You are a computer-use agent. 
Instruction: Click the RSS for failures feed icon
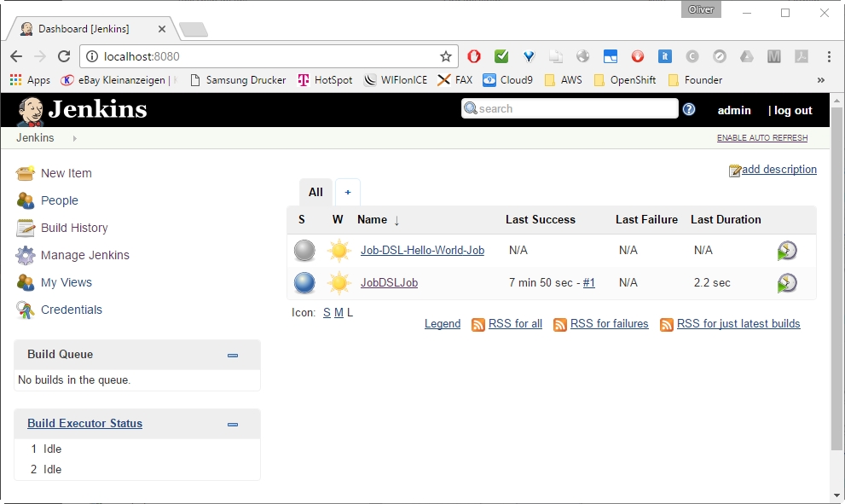(560, 325)
